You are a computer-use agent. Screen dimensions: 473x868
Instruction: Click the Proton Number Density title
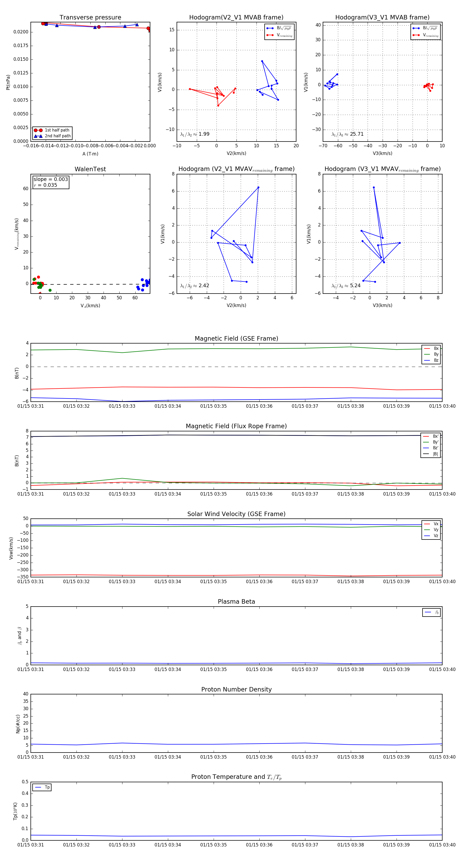(236, 689)
